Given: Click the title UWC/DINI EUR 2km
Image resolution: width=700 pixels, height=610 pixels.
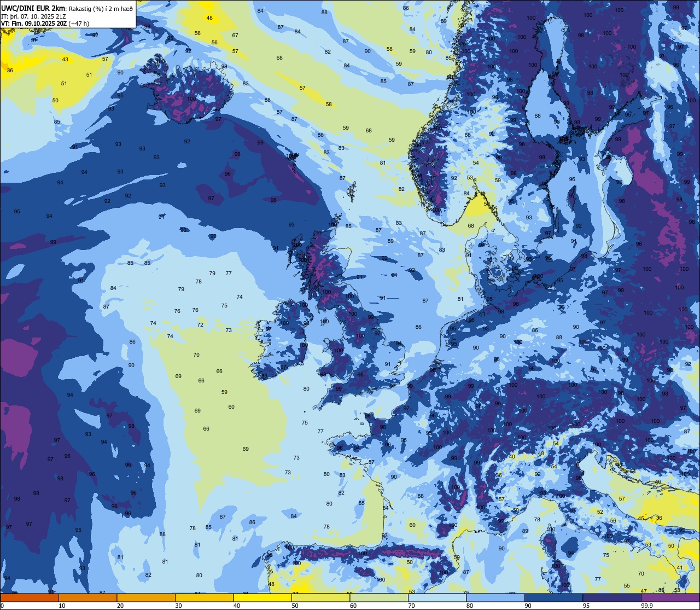Looking at the screenshot, I should point(33,8).
